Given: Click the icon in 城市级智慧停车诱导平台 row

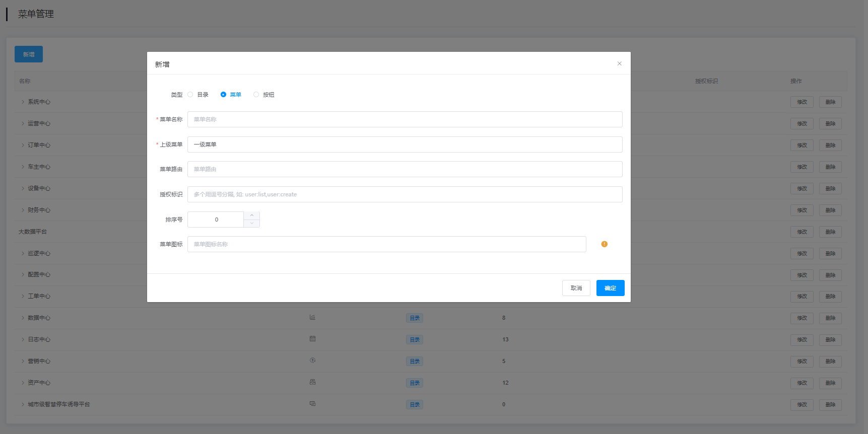Looking at the screenshot, I should click(312, 404).
